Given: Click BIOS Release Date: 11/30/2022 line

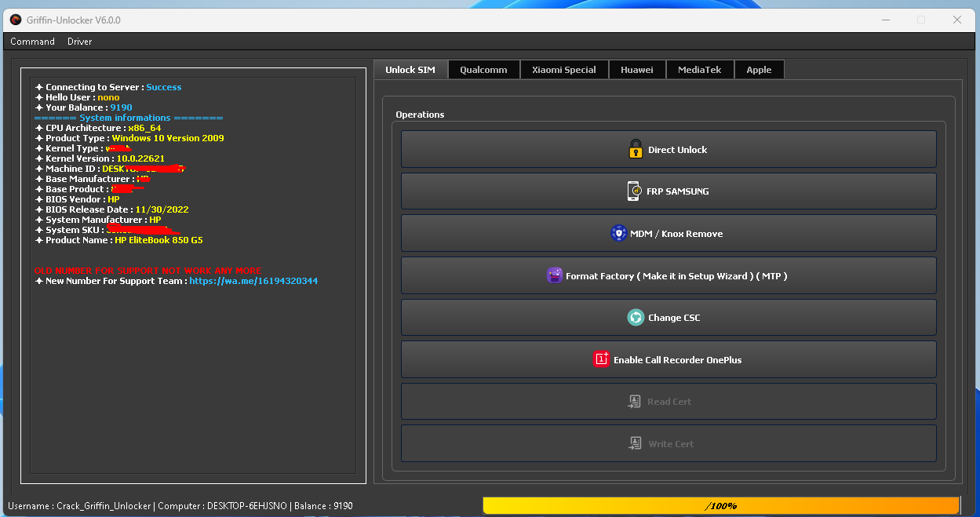Looking at the screenshot, I should point(111,209).
